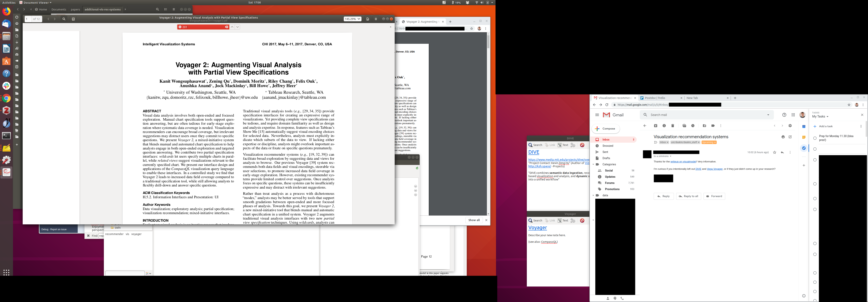
Task: Expand the data label in Gmail sidebar
Action: 593,196
